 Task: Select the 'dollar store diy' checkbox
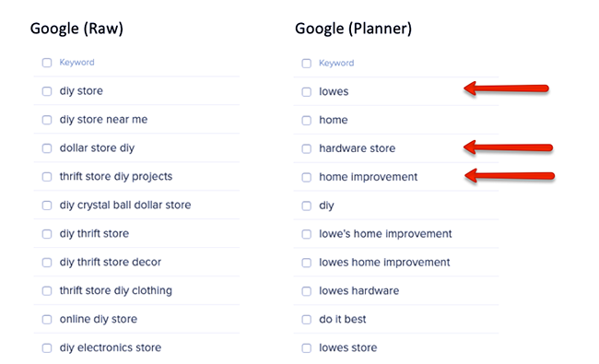pos(47,148)
